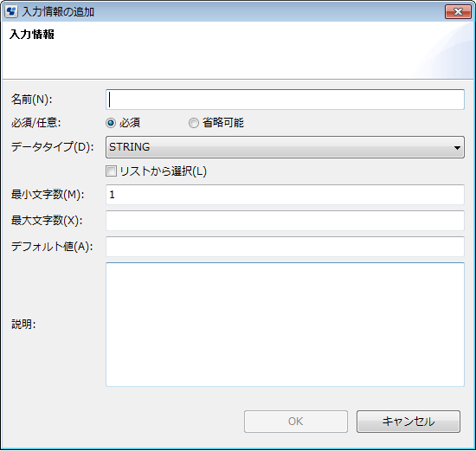The height and width of the screenshot is (451, 476).
Task: Click the greyed-out OK button
Action: [296, 422]
